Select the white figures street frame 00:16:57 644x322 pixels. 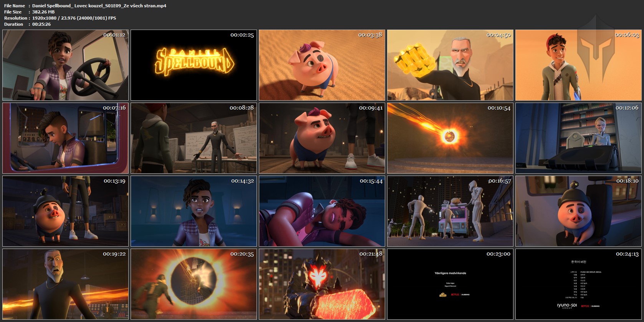[x=450, y=211]
